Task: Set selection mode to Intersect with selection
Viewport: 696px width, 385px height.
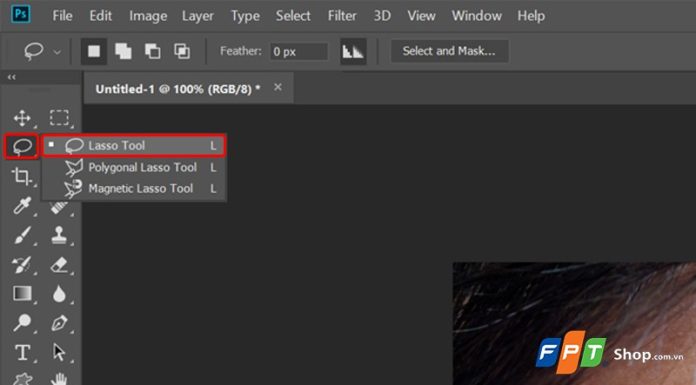Action: (182, 52)
